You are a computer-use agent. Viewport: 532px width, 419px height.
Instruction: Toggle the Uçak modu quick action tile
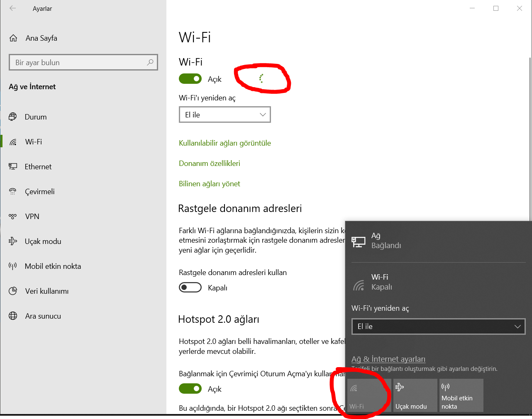415,395
